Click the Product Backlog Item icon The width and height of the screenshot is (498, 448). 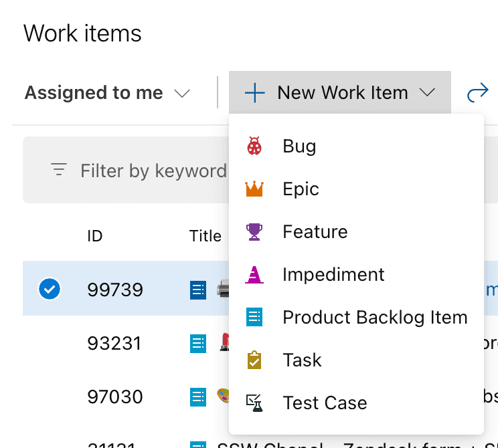(x=254, y=317)
